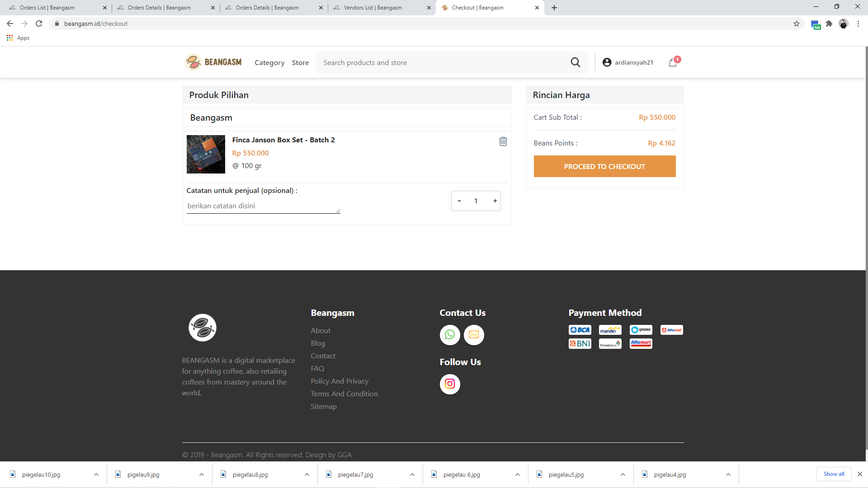Click the GoPay payment logo

coord(641,330)
